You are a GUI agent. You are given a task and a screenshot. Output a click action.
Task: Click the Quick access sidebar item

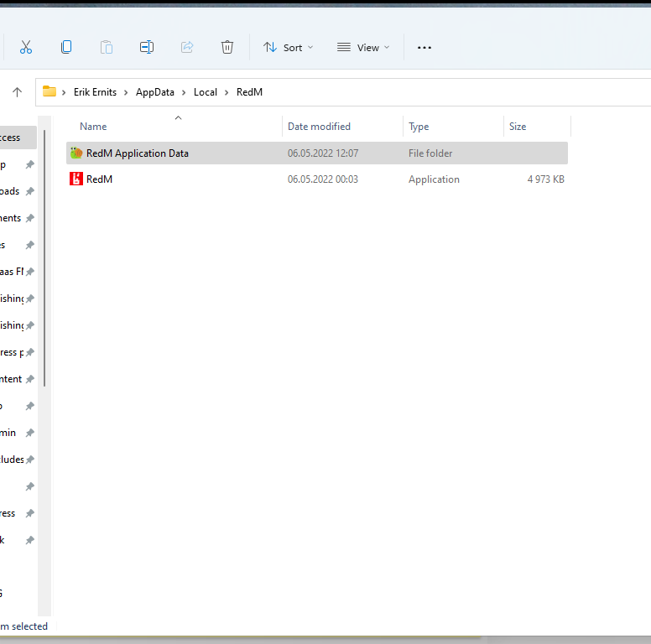tap(18, 138)
